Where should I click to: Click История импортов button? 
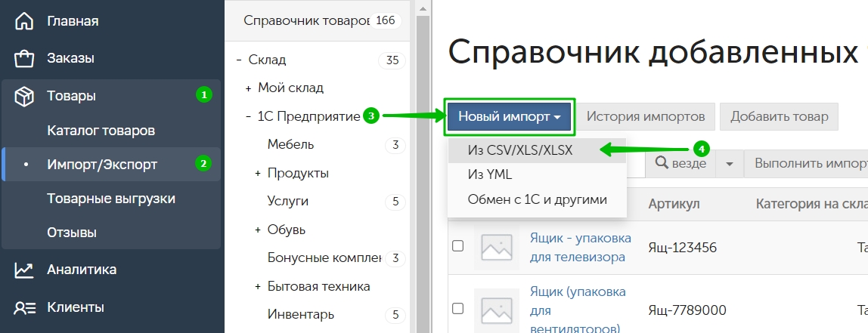click(x=646, y=117)
